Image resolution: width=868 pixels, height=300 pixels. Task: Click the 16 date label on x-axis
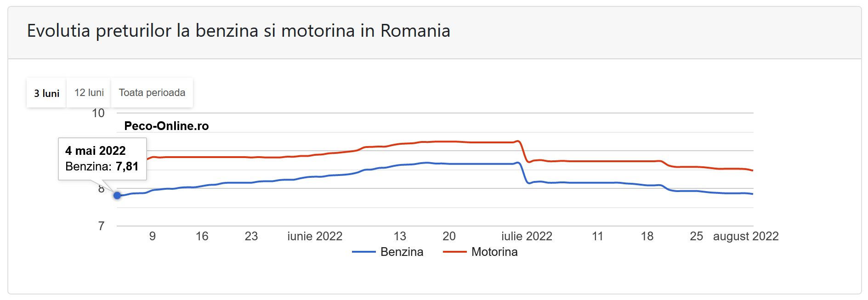point(202,236)
